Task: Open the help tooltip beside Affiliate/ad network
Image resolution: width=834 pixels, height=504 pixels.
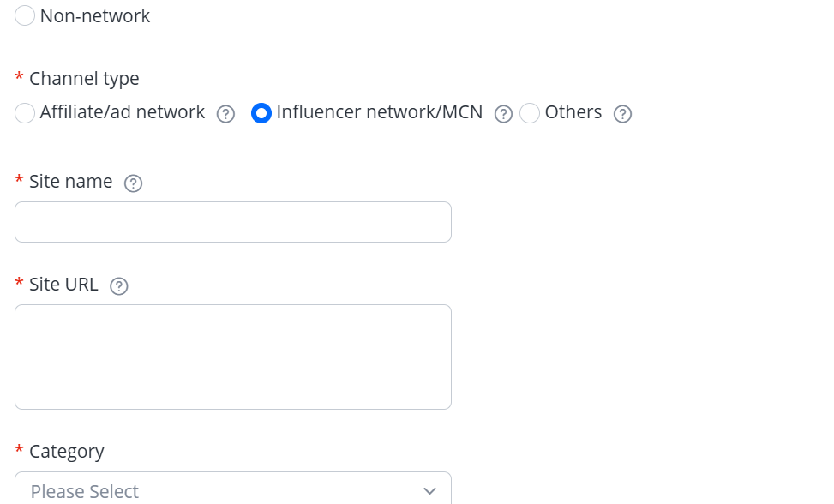Action: click(225, 114)
